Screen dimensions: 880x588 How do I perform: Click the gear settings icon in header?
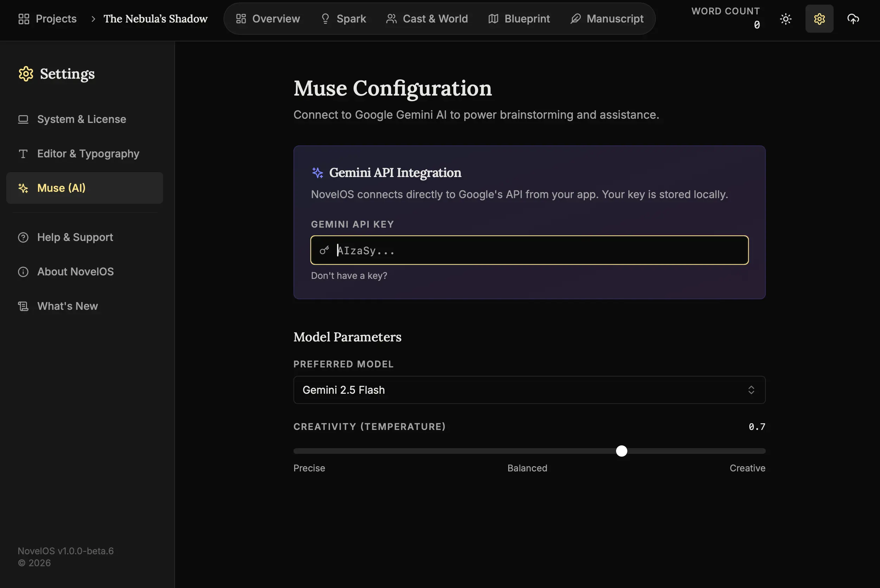pos(819,19)
